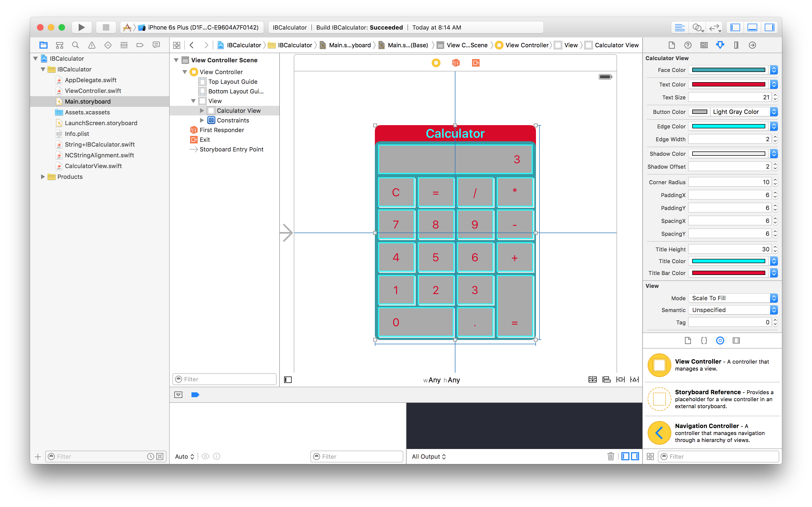Open the Size inspector
Viewport: 812px width, 507px height.
(736, 45)
